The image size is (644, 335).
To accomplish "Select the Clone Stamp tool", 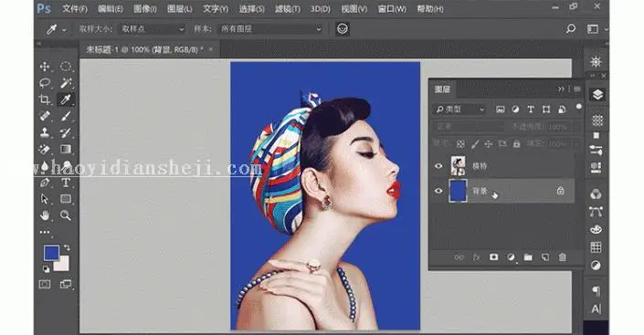I will (45, 132).
